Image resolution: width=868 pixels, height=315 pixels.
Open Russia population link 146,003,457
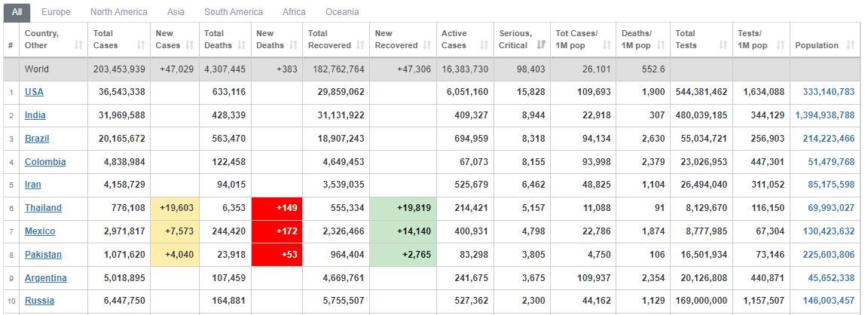pos(829,301)
